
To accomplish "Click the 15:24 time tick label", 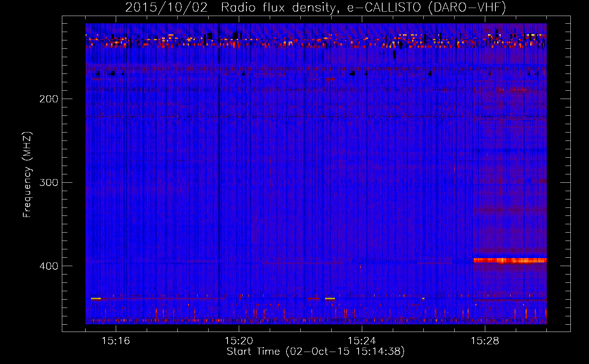I will pyautogui.click(x=362, y=341).
